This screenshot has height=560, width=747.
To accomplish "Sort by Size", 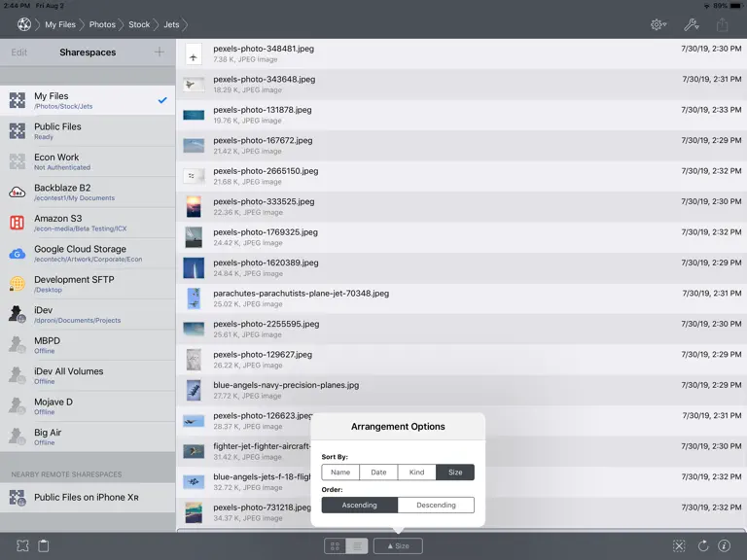I will pos(455,472).
